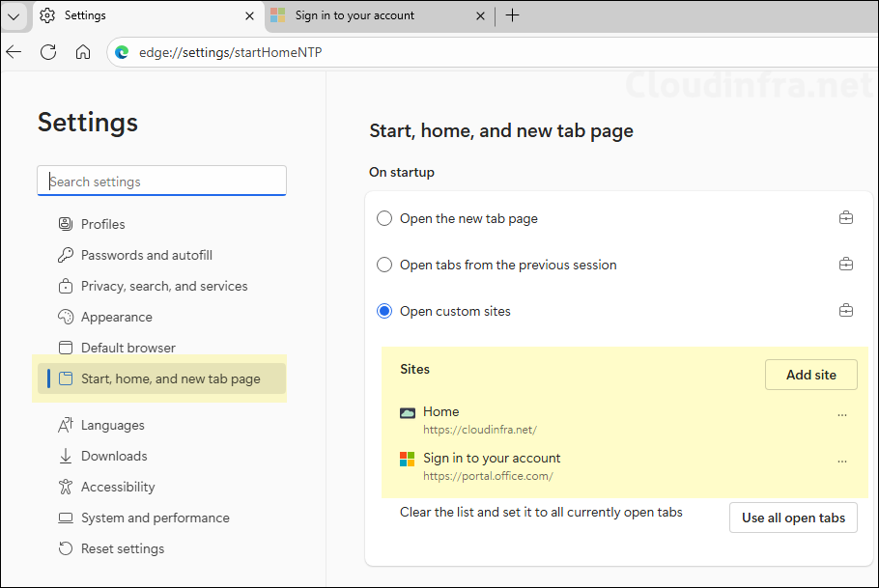Click the site info icon in the address bar

[x=120, y=52]
